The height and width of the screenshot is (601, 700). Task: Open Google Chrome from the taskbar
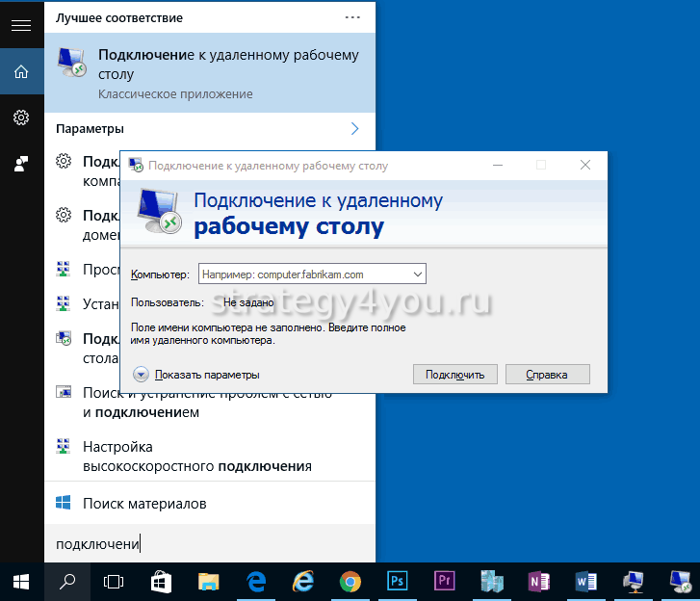tap(350, 581)
